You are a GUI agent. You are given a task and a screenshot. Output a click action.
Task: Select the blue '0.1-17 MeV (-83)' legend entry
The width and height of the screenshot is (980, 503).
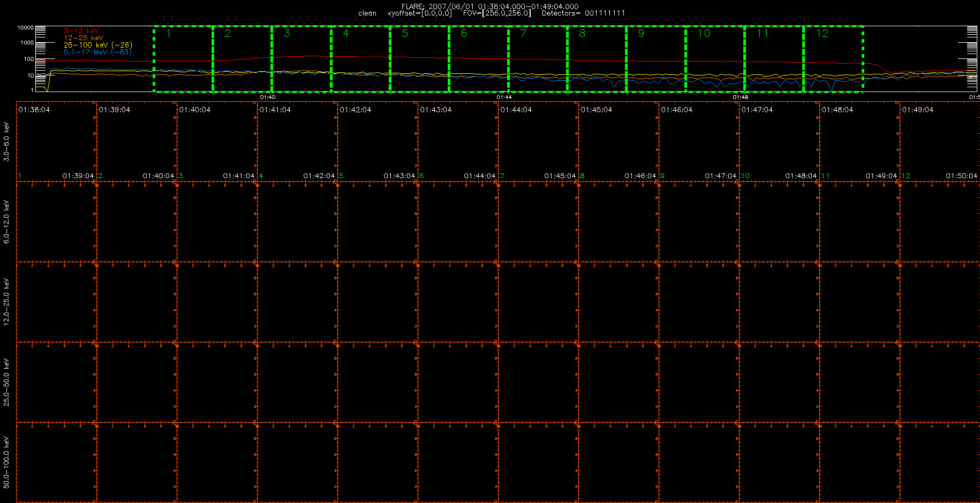(97, 52)
